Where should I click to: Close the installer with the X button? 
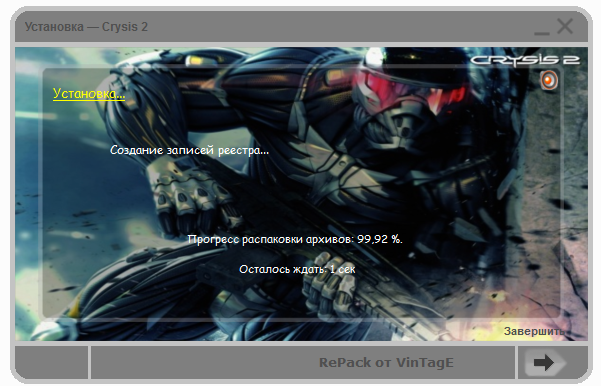[x=565, y=27]
